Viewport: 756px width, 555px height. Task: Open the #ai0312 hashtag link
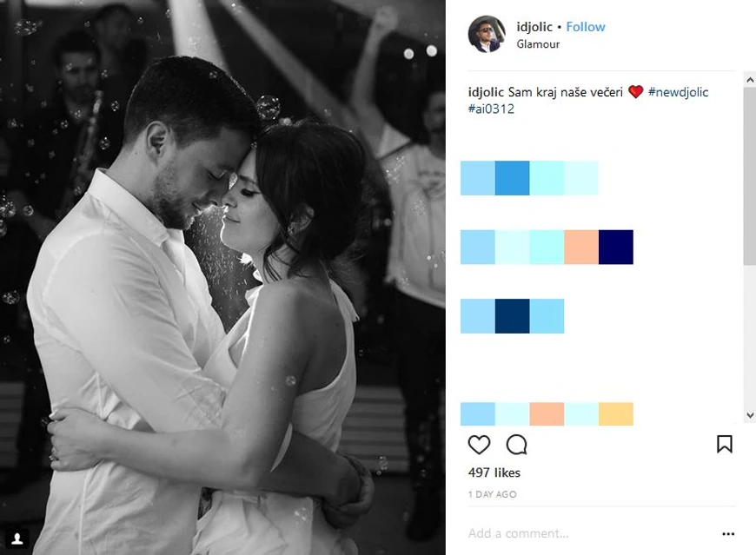491,109
